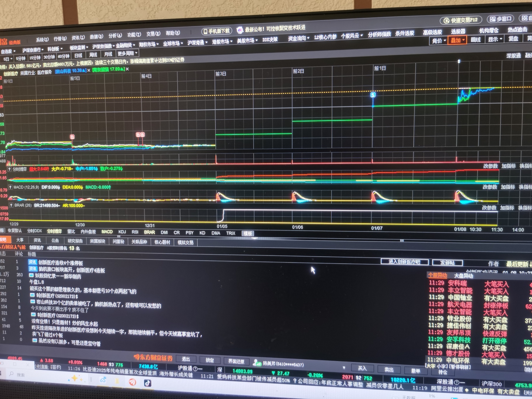Click the 画线 drawing tool
The image size is (532, 399).
click(x=476, y=40)
